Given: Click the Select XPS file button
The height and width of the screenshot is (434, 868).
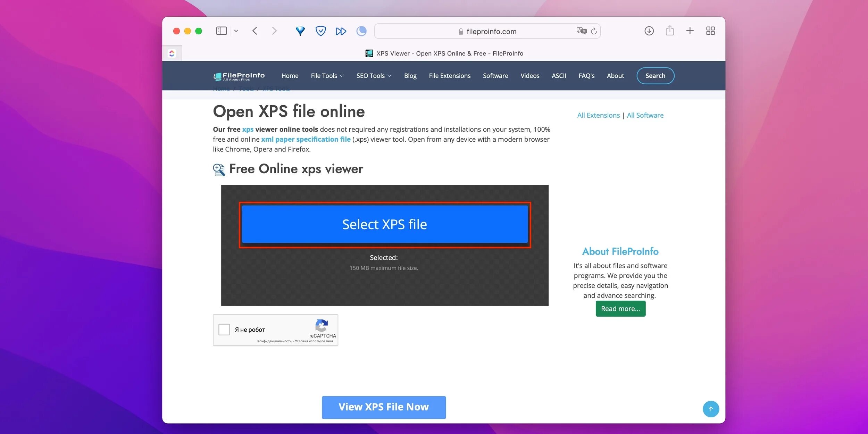Looking at the screenshot, I should coord(385,225).
